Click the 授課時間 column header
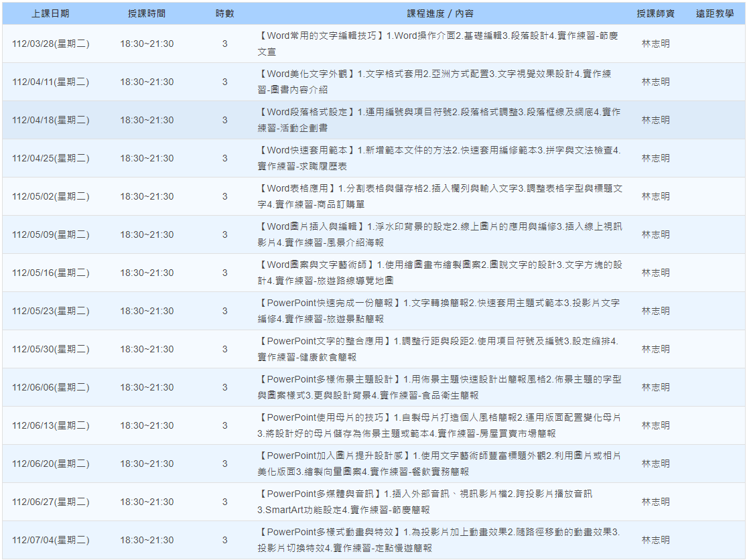 pos(147,14)
